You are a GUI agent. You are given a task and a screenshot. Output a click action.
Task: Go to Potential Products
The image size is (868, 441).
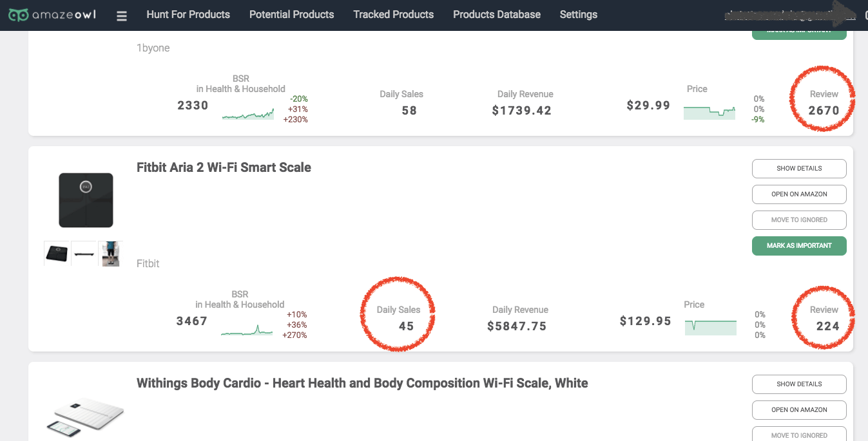(292, 14)
